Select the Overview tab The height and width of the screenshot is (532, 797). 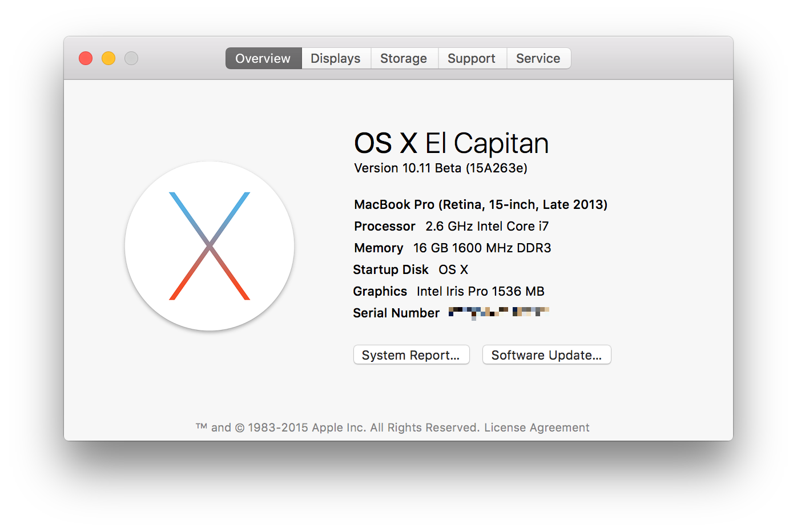click(x=263, y=58)
